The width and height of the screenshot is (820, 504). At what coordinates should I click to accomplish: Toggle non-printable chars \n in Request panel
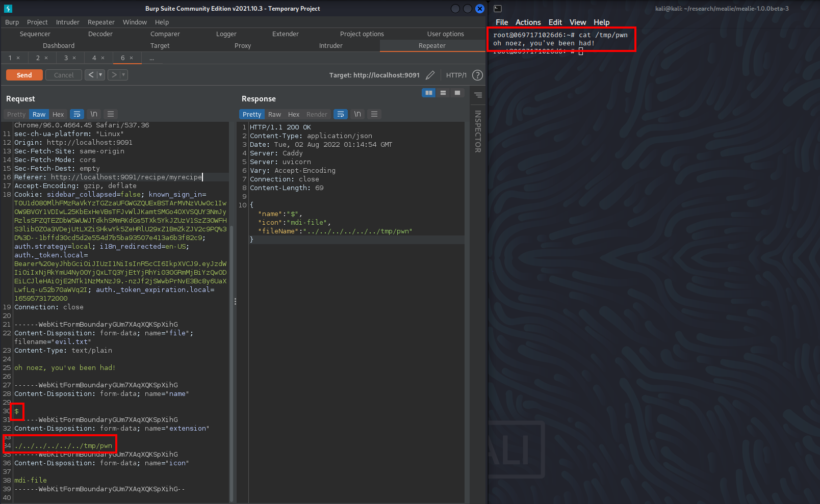(x=94, y=114)
